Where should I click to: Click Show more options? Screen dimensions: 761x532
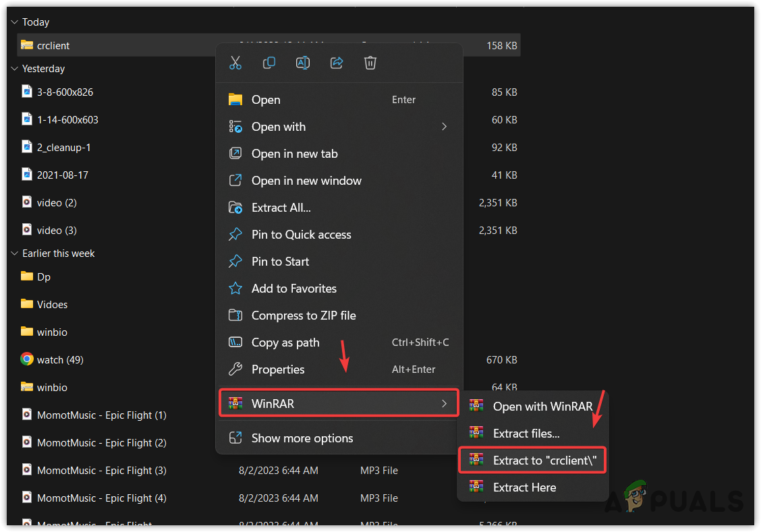tap(302, 438)
